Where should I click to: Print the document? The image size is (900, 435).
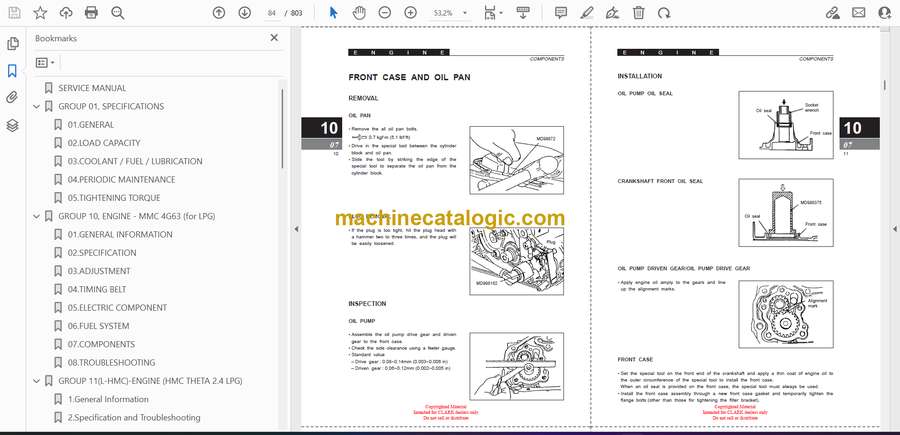pos(91,13)
